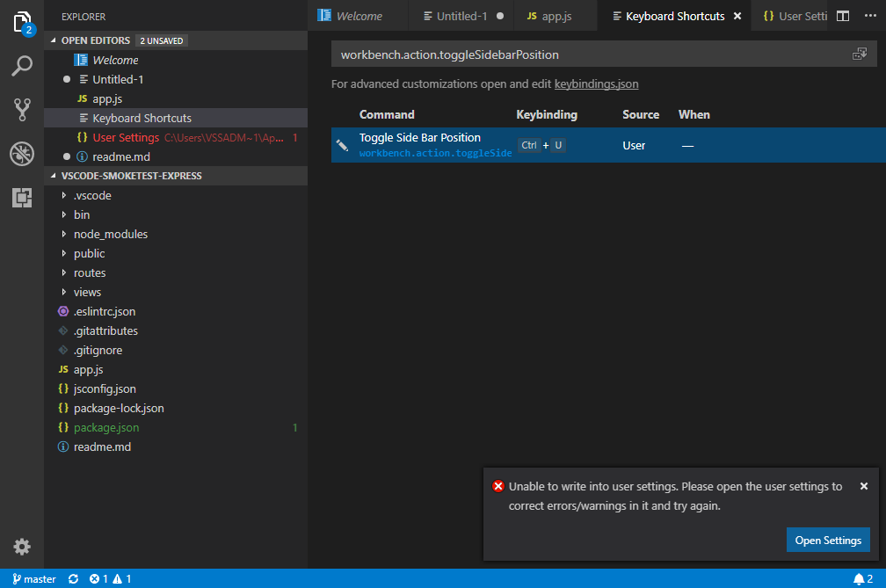Click the pencil edit keybinding icon

tap(343, 145)
